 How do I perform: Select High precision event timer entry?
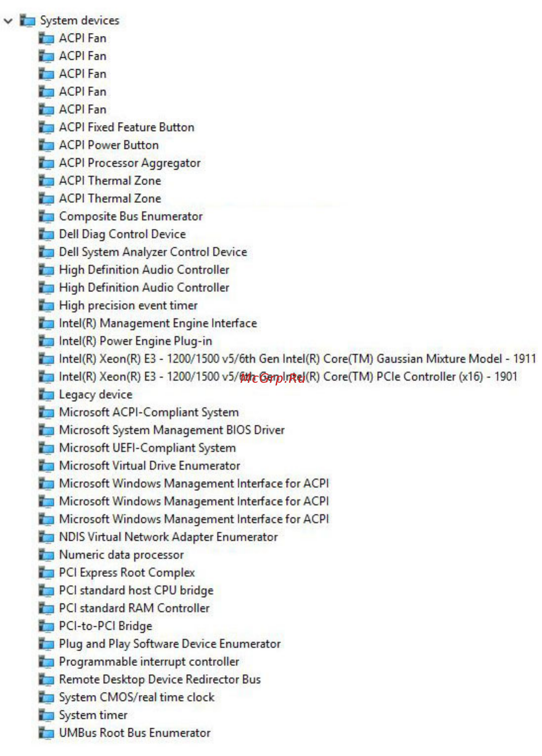pos(128,305)
